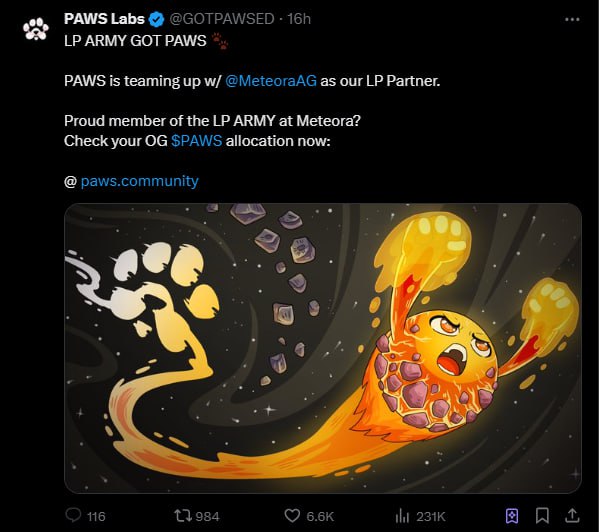Viewport: 599px width, 532px height.
Task: Bookmark this post
Action: pos(542,516)
